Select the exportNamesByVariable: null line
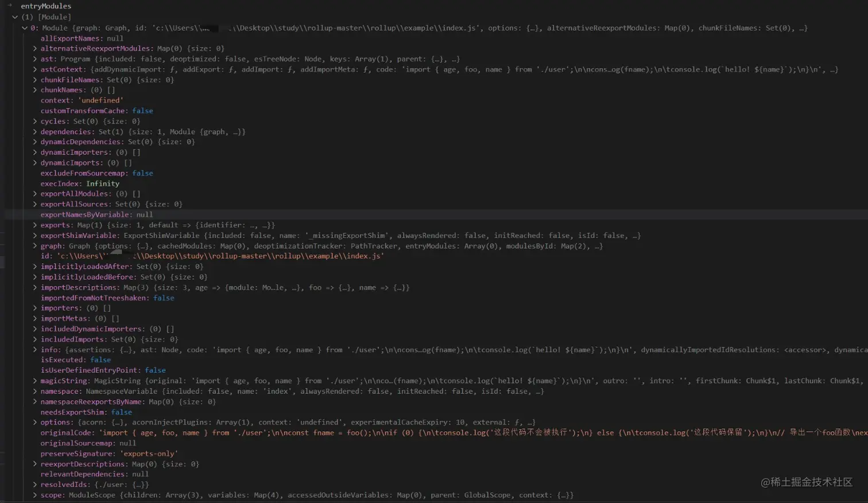The image size is (868, 503). [x=97, y=215]
